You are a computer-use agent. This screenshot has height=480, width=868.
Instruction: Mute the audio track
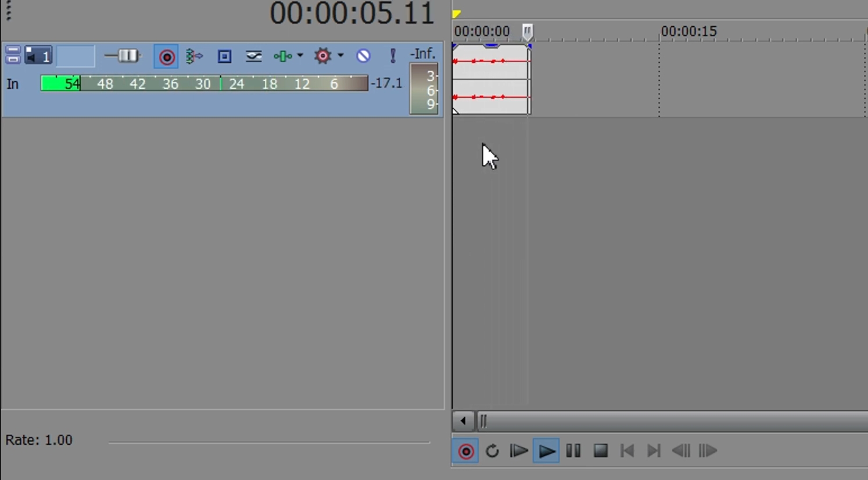363,56
